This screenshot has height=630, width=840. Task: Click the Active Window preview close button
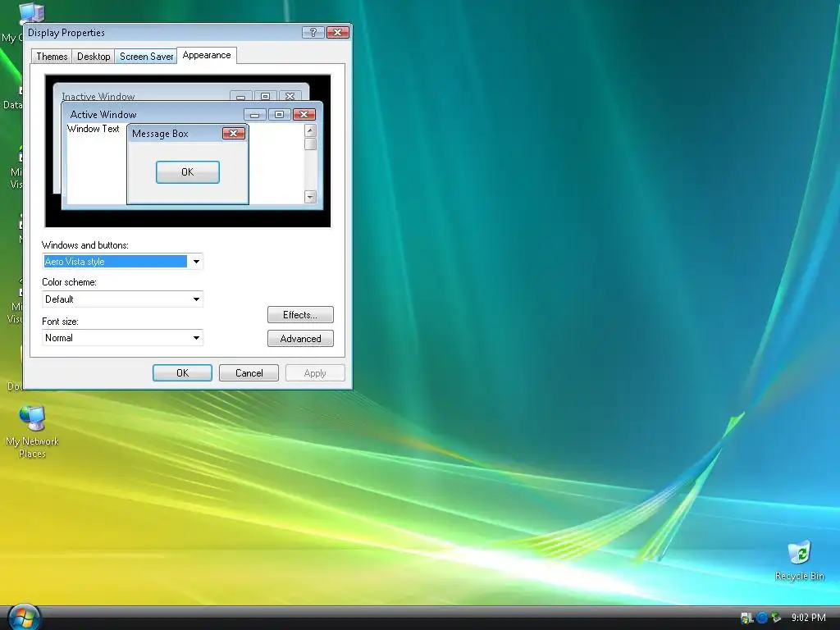304,115
